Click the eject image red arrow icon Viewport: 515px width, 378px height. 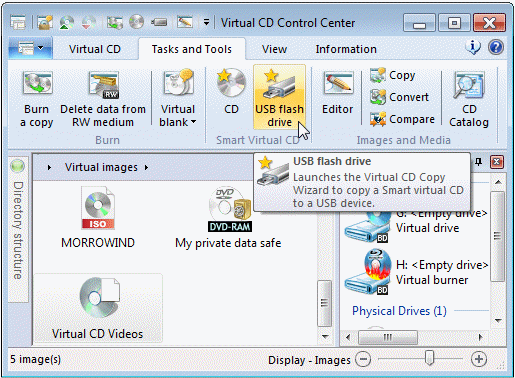pyautogui.click(x=88, y=23)
